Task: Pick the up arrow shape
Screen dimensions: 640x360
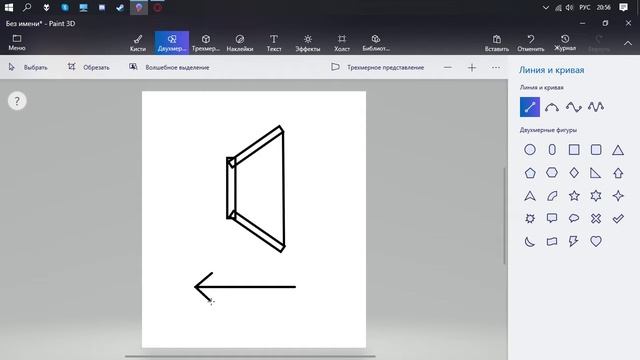Action: click(618, 173)
